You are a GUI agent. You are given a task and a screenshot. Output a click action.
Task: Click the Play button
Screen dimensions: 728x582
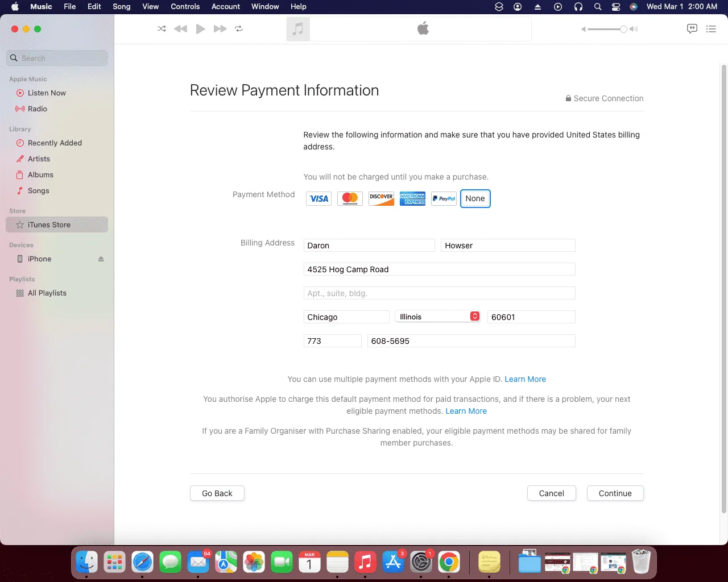pyautogui.click(x=200, y=29)
